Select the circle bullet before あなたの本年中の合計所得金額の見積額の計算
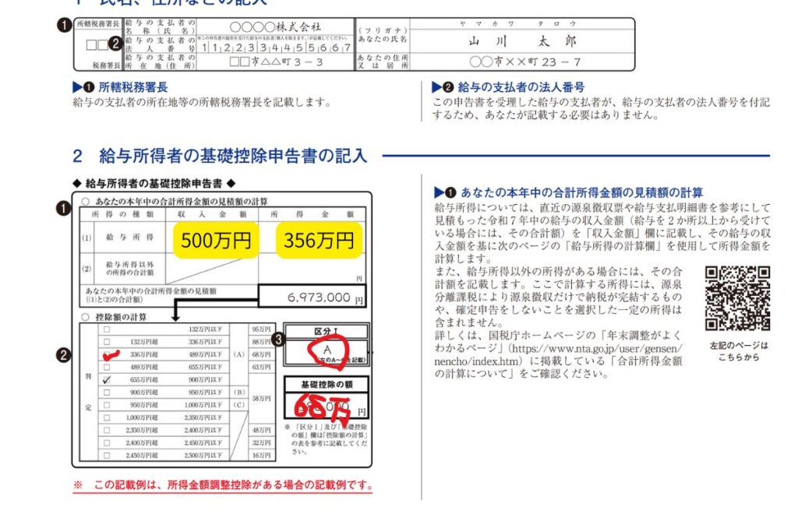Viewport: 798px width, 532px height. (85, 201)
